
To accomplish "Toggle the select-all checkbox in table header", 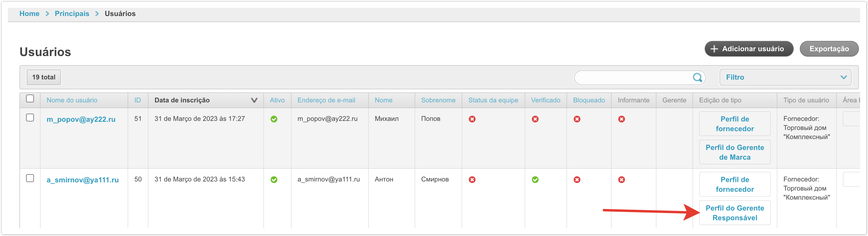I will pos(30,99).
